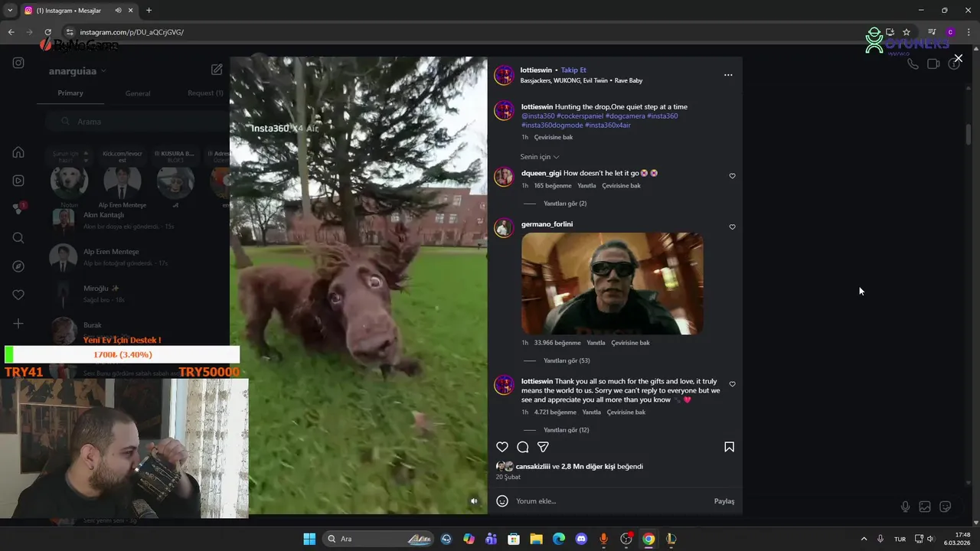Show replies (53) under germano_forlini comment

tap(567, 360)
